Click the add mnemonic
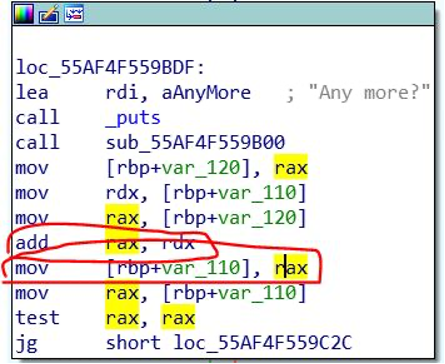 [32, 243]
